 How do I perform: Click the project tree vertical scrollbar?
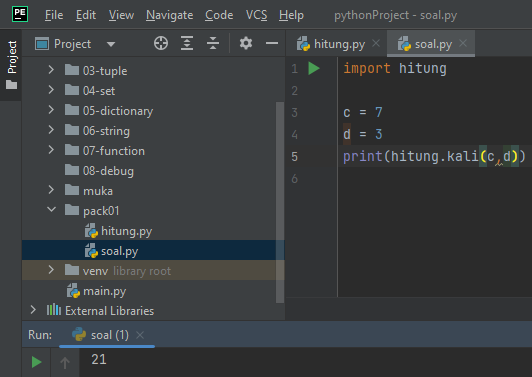click(x=280, y=202)
